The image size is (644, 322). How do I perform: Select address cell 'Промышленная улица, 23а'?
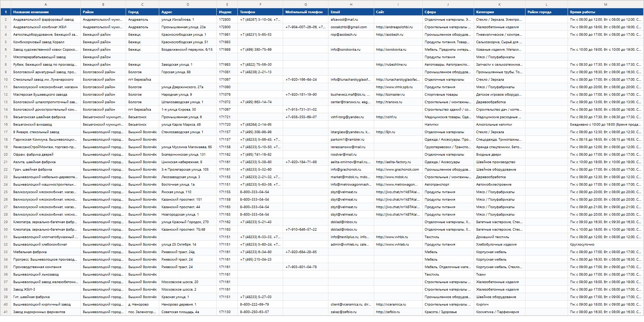pos(188,27)
